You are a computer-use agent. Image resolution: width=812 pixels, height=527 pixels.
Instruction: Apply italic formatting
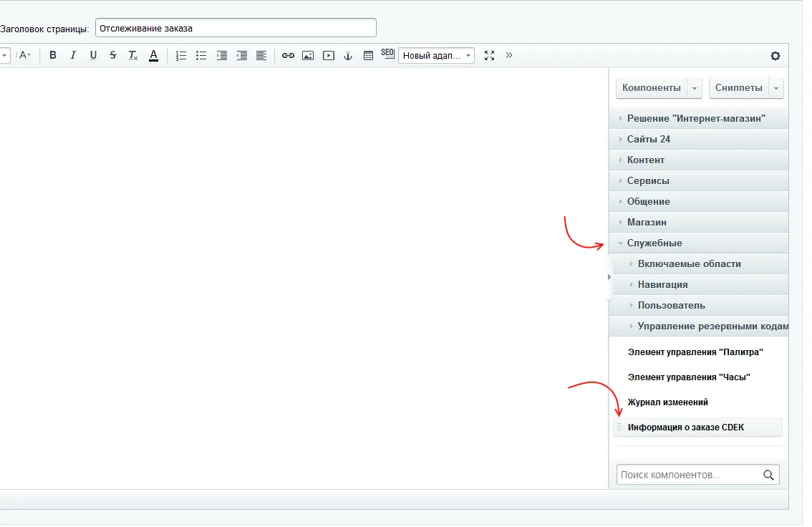point(73,55)
